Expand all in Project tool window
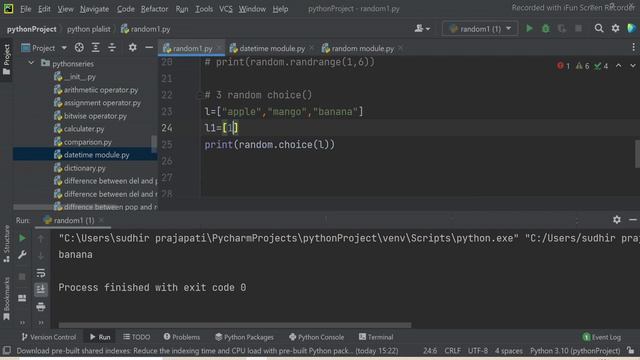640x360 pixels. (96, 48)
